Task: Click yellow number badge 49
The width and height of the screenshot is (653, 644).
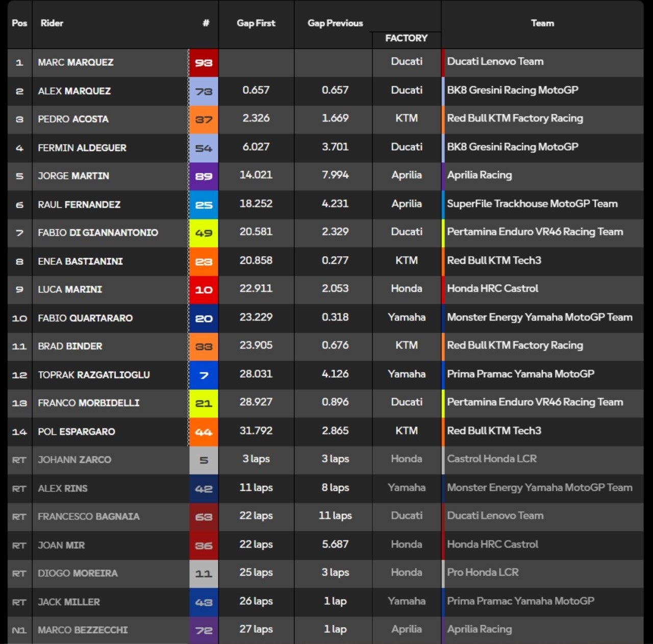Action: tap(204, 233)
